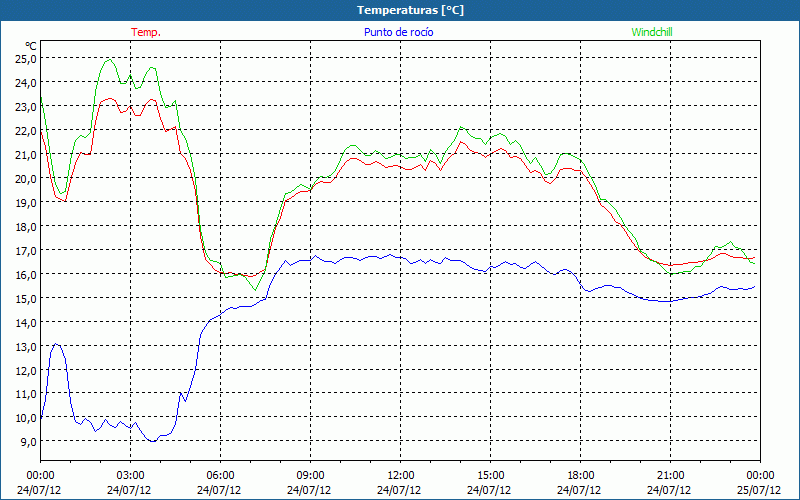Click the 06:00 time label
The width and height of the screenshot is (800, 500).
click(220, 476)
